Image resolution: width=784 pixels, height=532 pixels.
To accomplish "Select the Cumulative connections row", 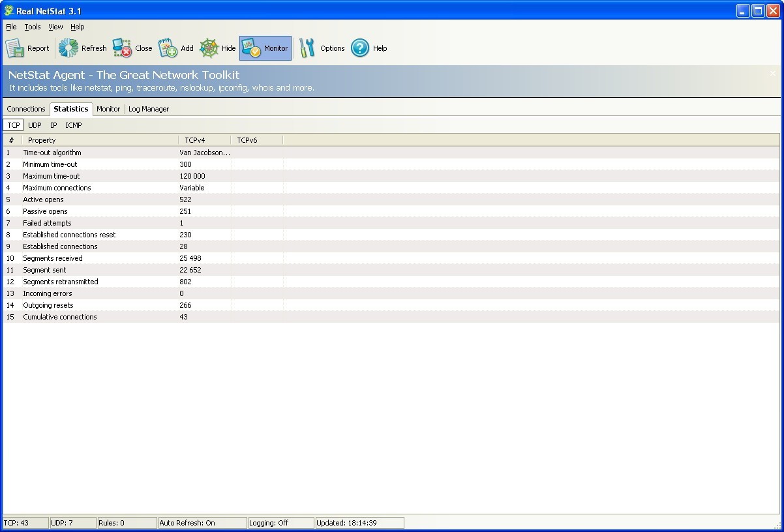I will pos(391,317).
